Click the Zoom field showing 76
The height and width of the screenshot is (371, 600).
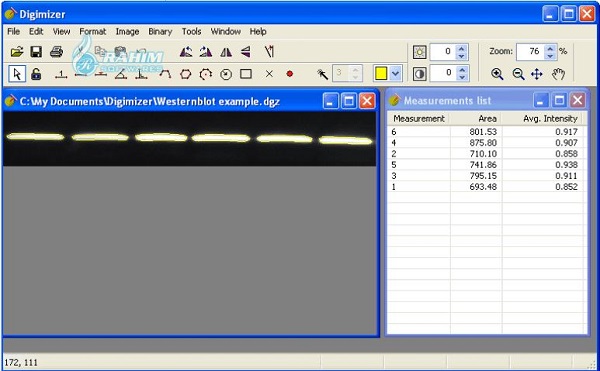pyautogui.click(x=531, y=52)
